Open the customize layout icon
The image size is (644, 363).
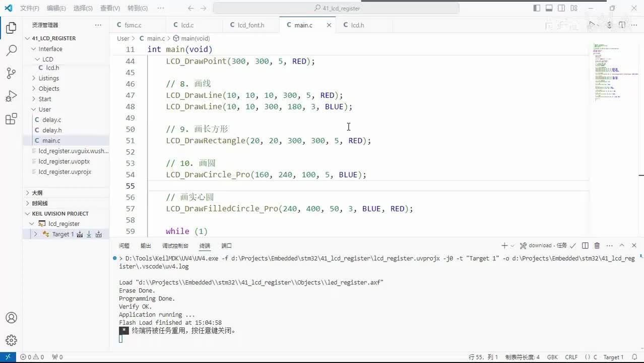pos(574,8)
